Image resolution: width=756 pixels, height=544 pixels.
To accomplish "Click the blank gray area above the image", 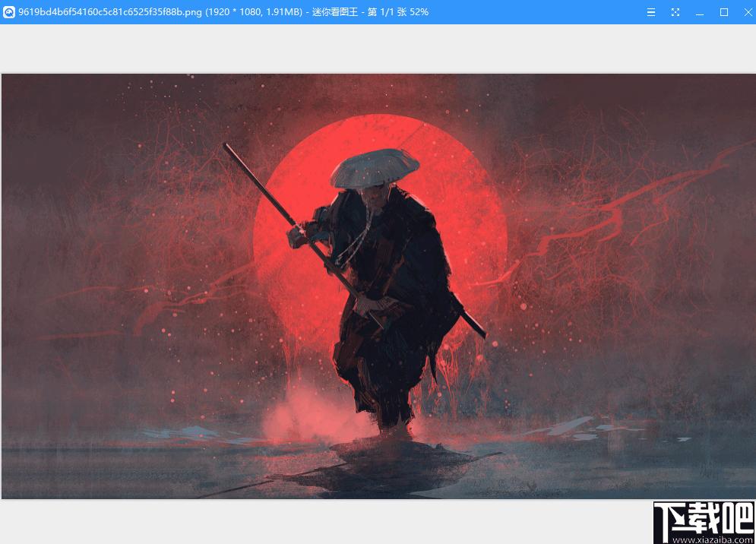I will point(378,49).
